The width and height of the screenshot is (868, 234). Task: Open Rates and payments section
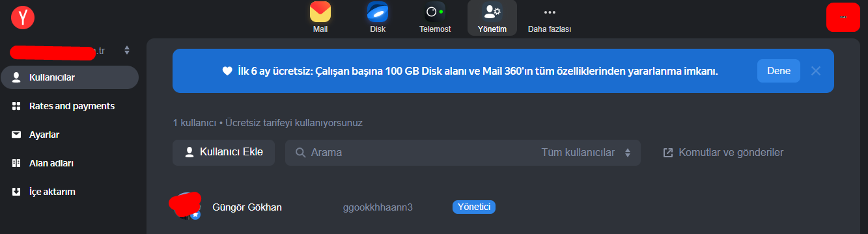70,106
